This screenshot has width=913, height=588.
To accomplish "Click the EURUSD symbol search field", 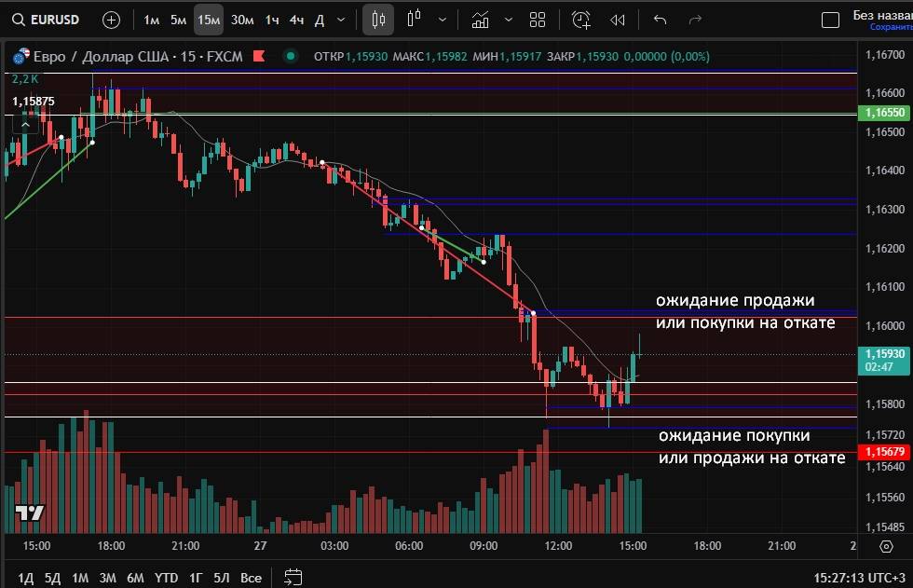I will click(47, 20).
